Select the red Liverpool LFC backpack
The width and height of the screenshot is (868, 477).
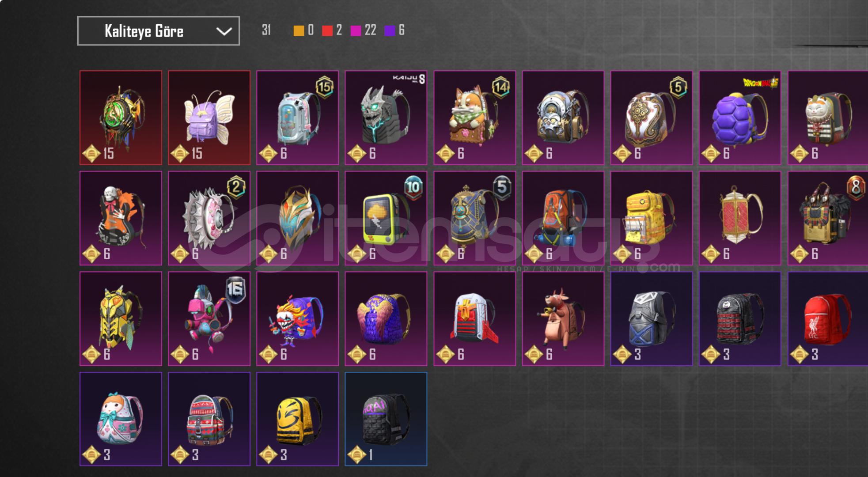point(828,319)
